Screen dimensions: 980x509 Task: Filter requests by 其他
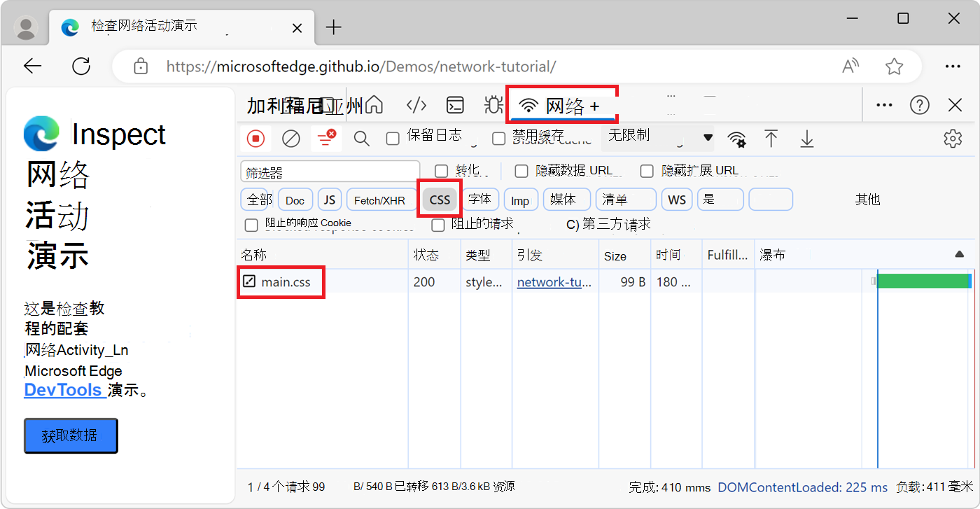pyautogui.click(x=867, y=200)
